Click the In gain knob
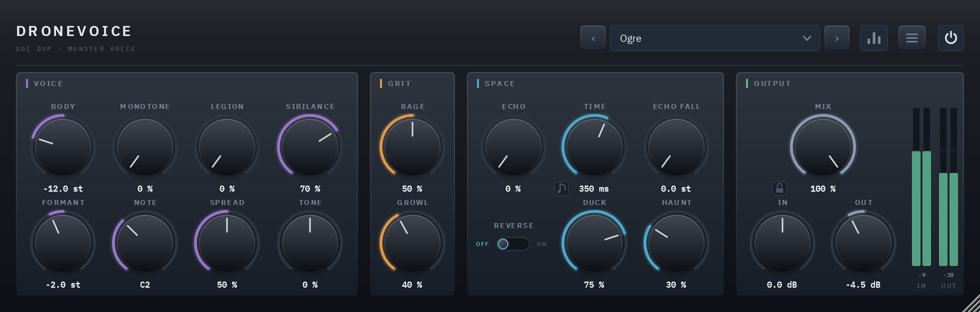 point(782,243)
